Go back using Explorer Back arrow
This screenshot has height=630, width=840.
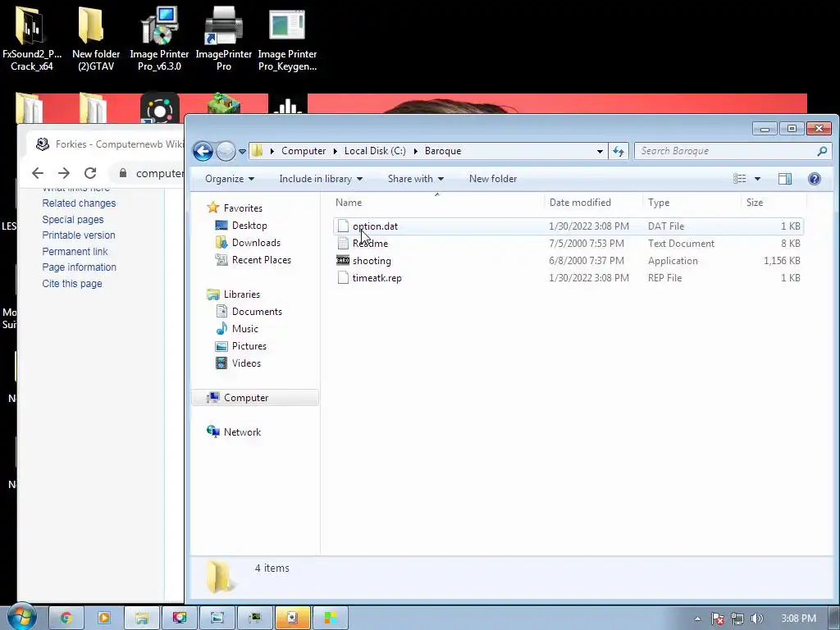coord(203,151)
